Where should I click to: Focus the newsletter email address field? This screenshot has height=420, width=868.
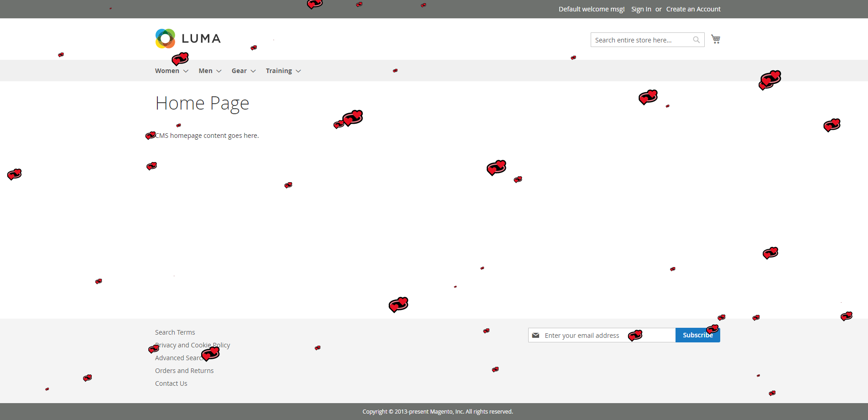pos(602,335)
